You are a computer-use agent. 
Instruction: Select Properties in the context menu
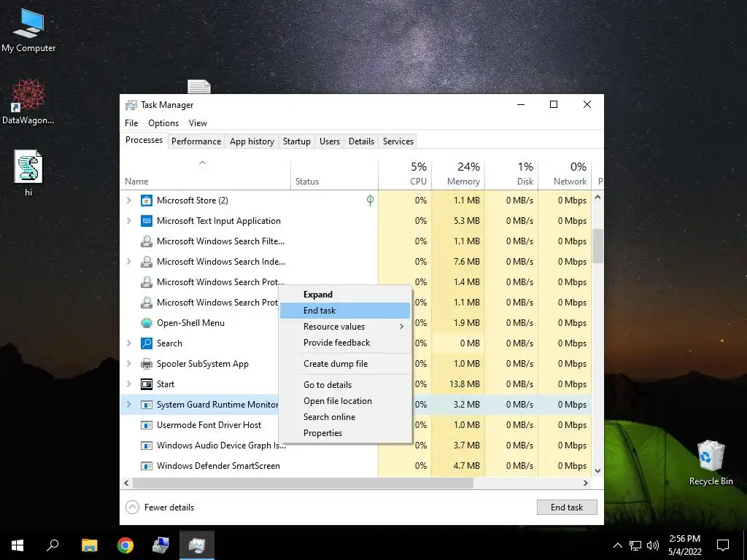(x=345, y=433)
